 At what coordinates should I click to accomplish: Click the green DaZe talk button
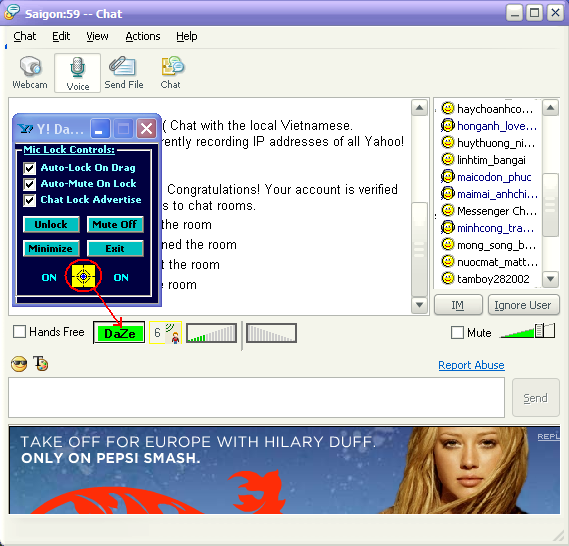119,333
